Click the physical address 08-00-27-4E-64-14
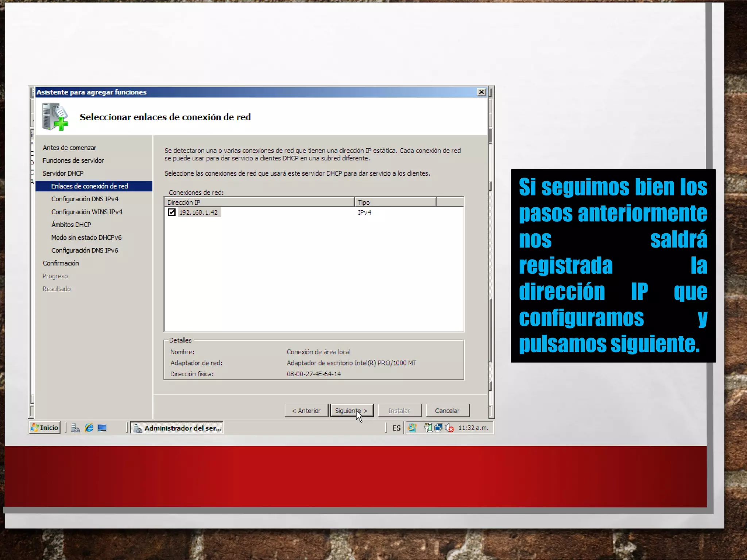Viewport: 747px width, 560px height. coord(314,374)
